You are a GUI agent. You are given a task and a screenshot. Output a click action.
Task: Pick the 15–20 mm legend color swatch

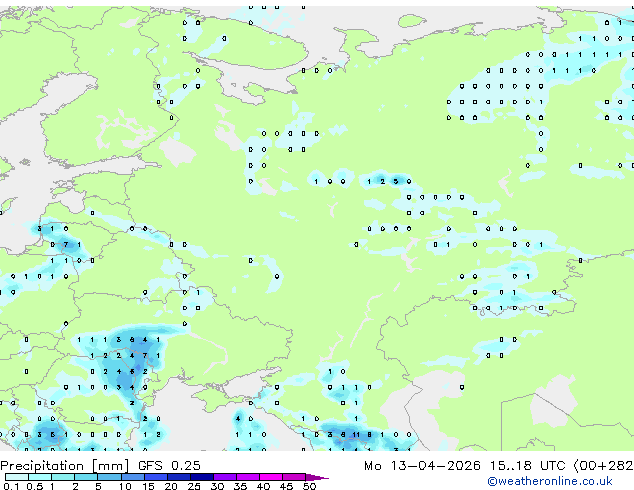155,477
